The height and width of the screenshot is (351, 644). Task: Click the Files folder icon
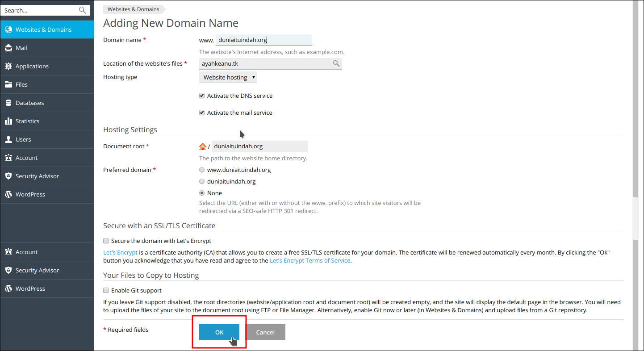pyautogui.click(x=8, y=84)
